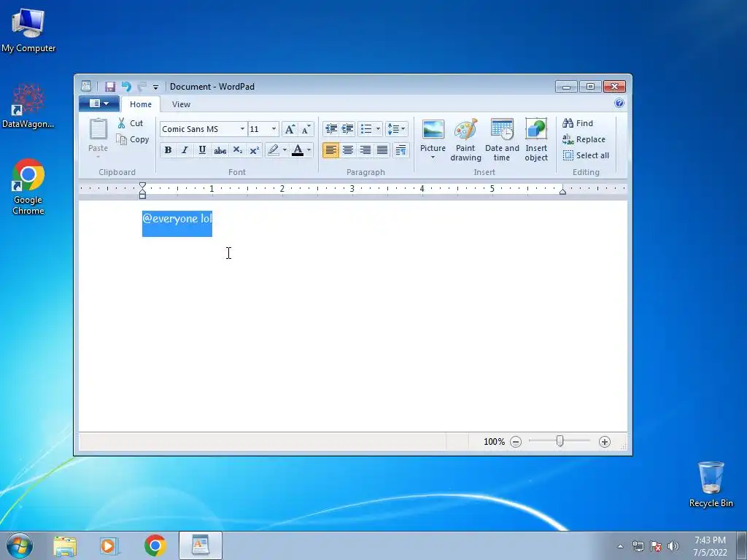Click the font size field showing 11
The width and height of the screenshot is (747, 560).
pos(259,129)
